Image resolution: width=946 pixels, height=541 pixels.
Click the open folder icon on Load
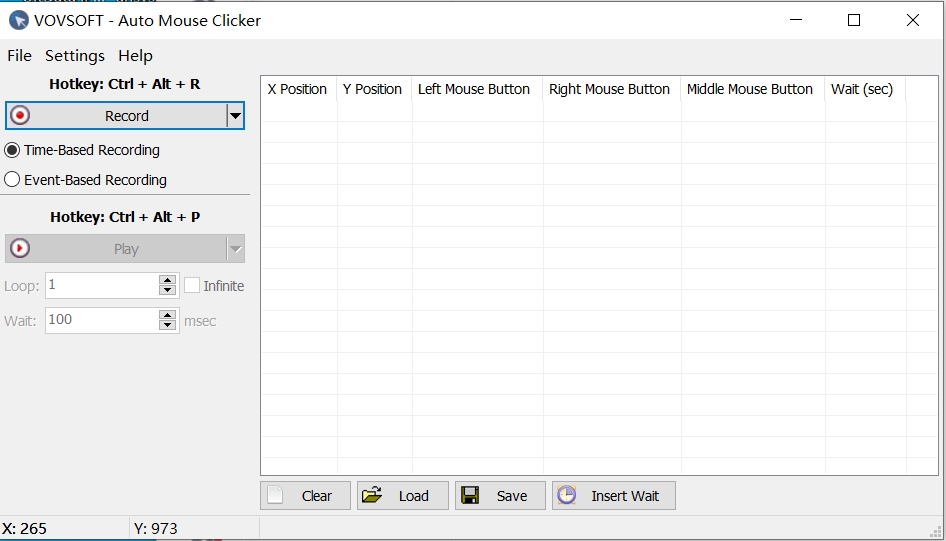point(372,495)
